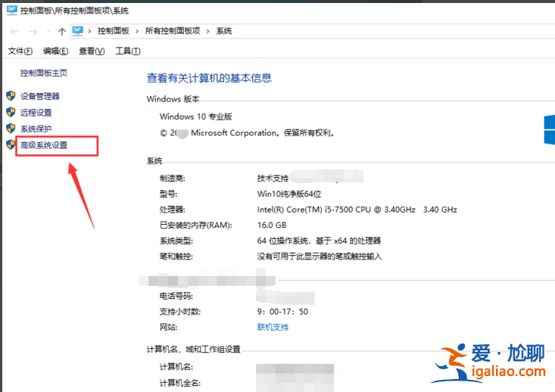Select the heading 查看有关计算机的基本信息

pyautogui.click(x=209, y=78)
